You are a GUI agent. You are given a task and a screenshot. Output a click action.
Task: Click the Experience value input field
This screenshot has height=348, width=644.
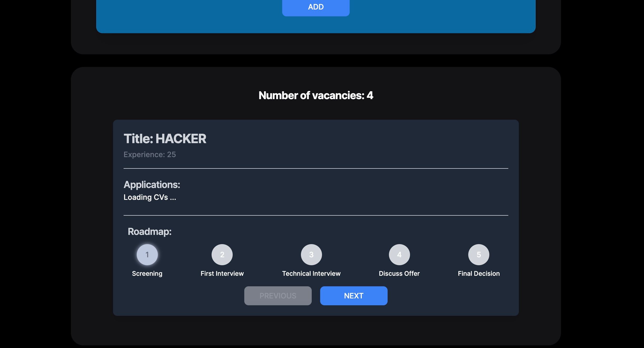click(171, 154)
